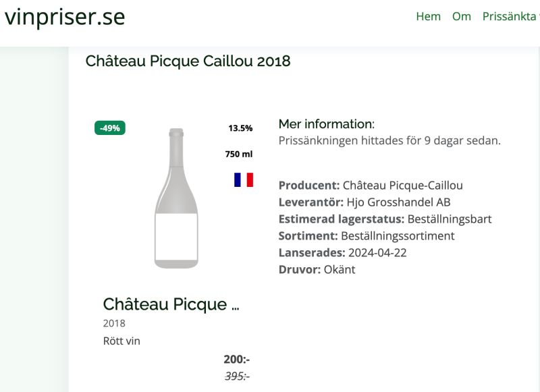Viewport: 540px width, 392px height.
Task: Click the current price 200:-
Action: 237,360
